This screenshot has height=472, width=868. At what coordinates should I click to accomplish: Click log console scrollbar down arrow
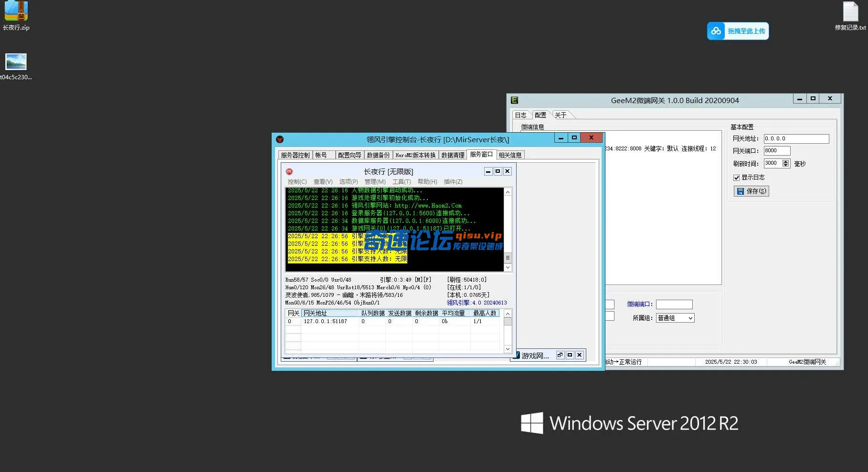(x=508, y=268)
